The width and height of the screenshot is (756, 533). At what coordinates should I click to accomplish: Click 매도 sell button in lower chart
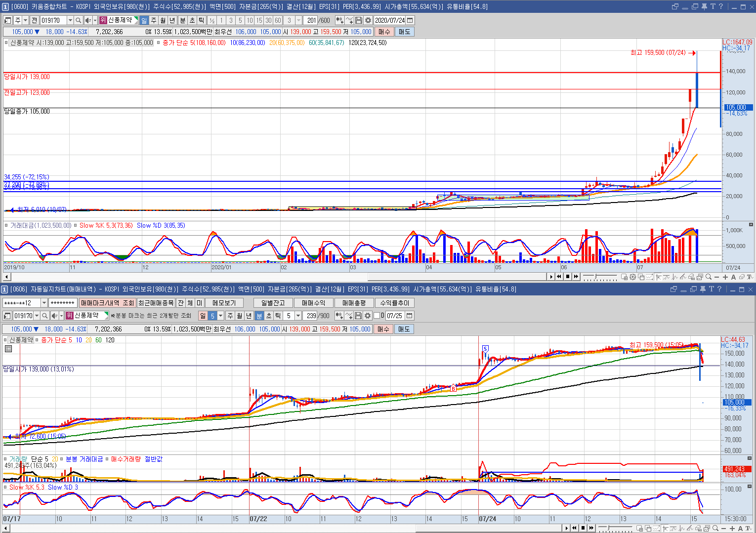pos(404,329)
